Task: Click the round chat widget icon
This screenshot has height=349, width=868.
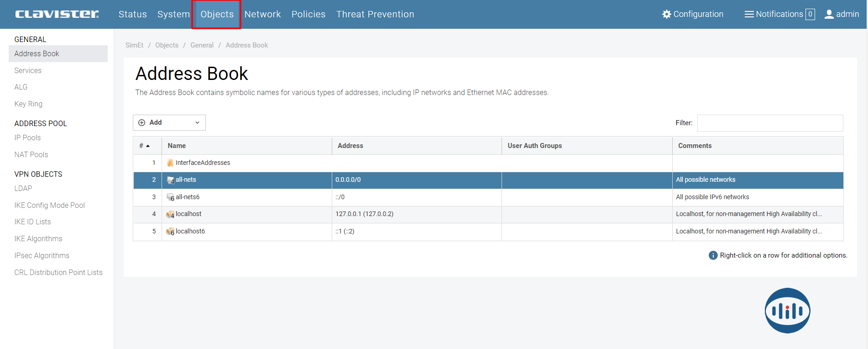Action: click(x=787, y=311)
